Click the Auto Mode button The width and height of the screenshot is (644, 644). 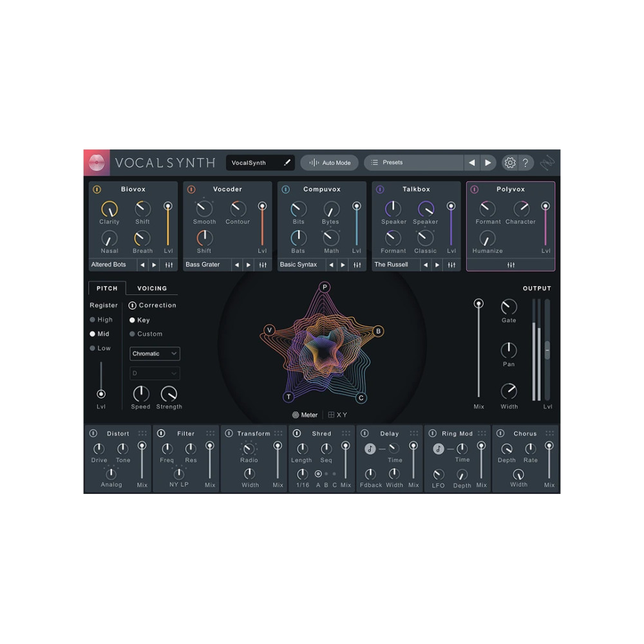coord(330,163)
